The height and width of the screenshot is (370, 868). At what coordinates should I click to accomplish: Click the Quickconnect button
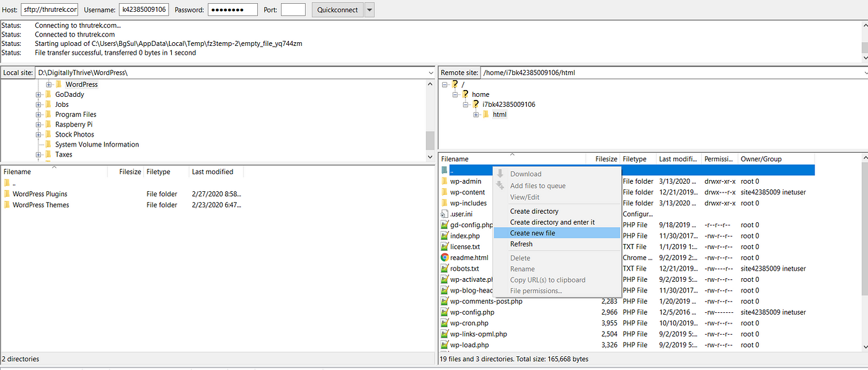coord(337,10)
